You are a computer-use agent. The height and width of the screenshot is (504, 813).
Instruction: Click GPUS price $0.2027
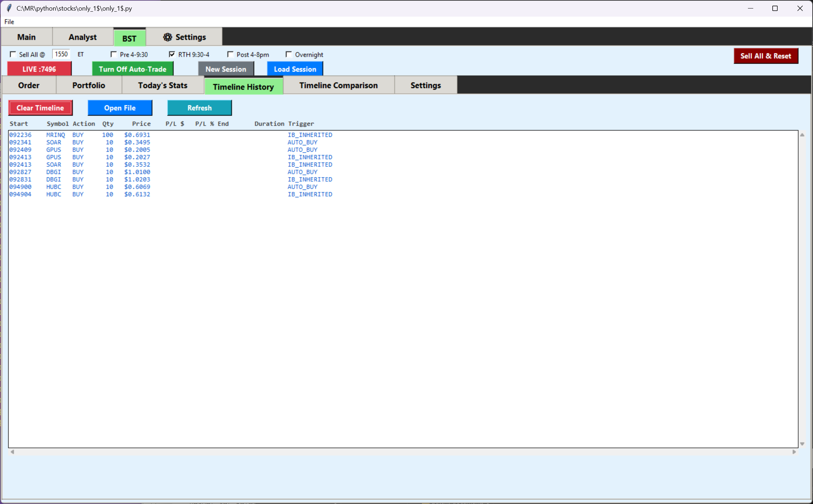click(137, 157)
